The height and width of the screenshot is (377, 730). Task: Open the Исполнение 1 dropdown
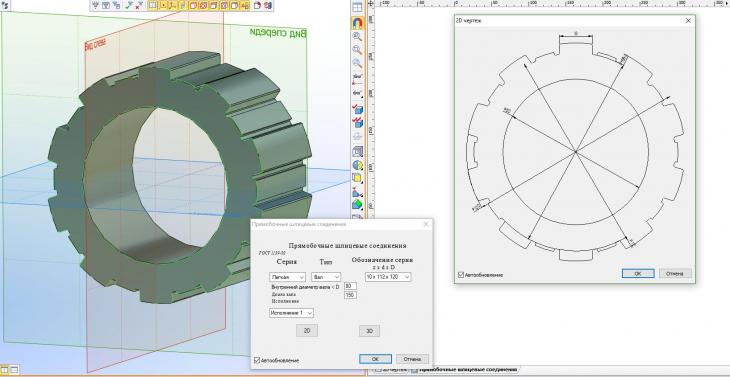click(x=291, y=313)
